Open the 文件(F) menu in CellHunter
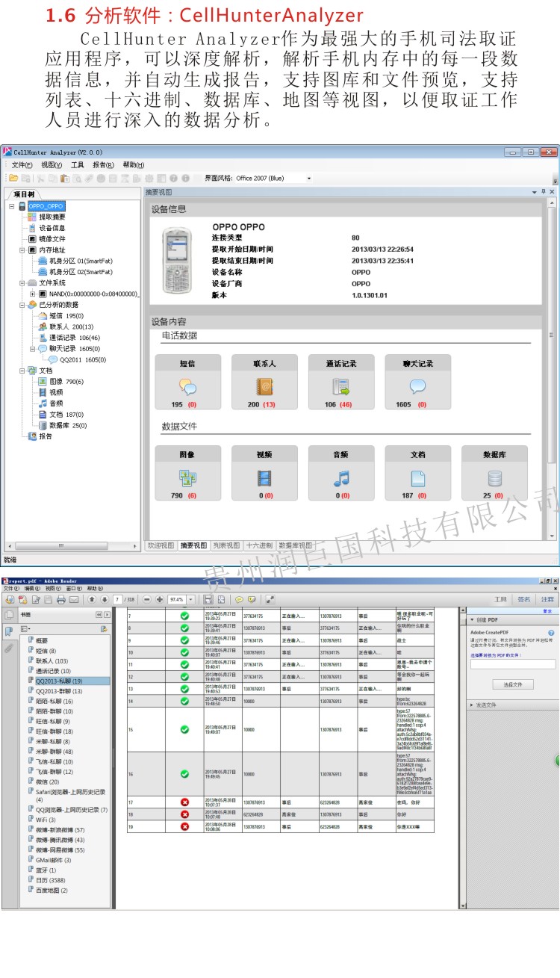 click(x=22, y=165)
